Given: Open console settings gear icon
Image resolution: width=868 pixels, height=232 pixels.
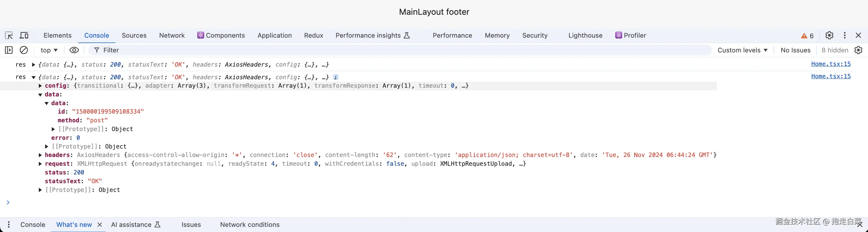Looking at the screenshot, I should pyautogui.click(x=858, y=50).
